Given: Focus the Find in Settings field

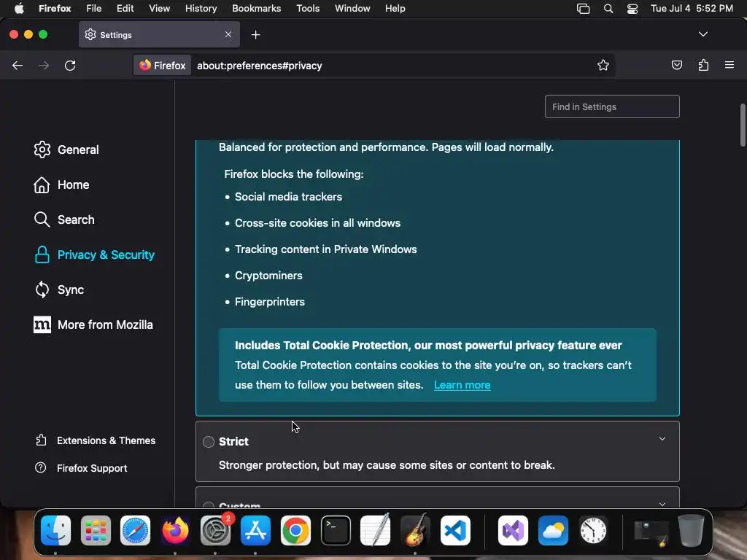Looking at the screenshot, I should (x=612, y=106).
